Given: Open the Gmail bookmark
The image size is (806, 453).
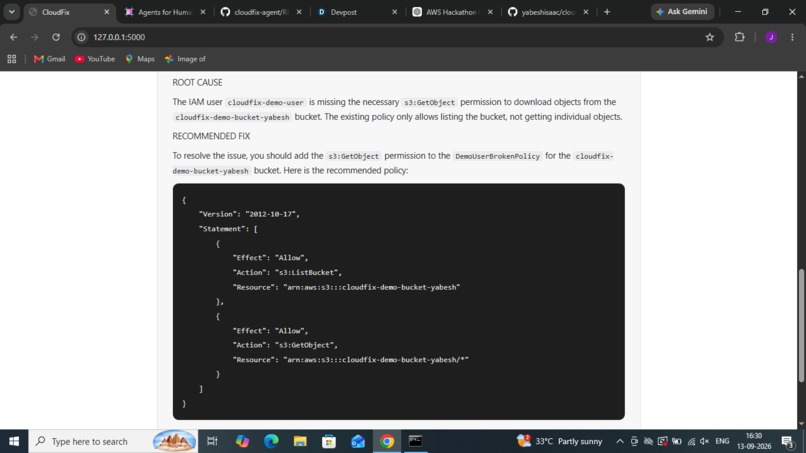Looking at the screenshot, I should (49, 59).
